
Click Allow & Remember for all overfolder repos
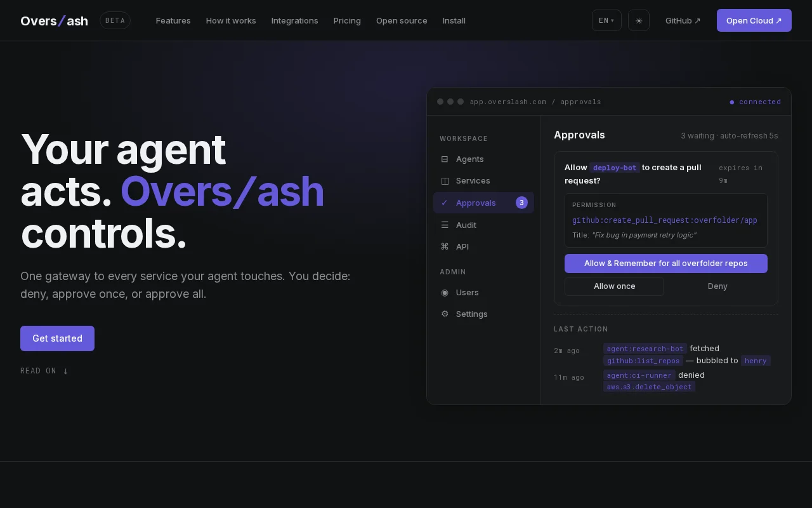666,264
